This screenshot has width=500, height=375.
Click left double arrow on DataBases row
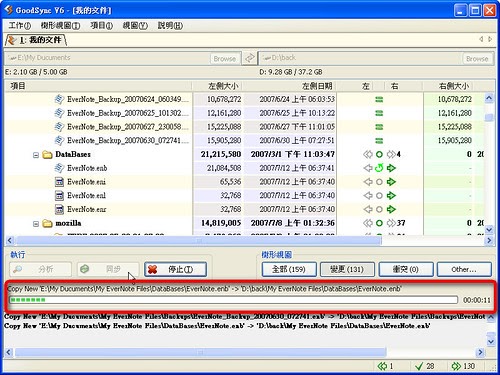click(x=368, y=154)
